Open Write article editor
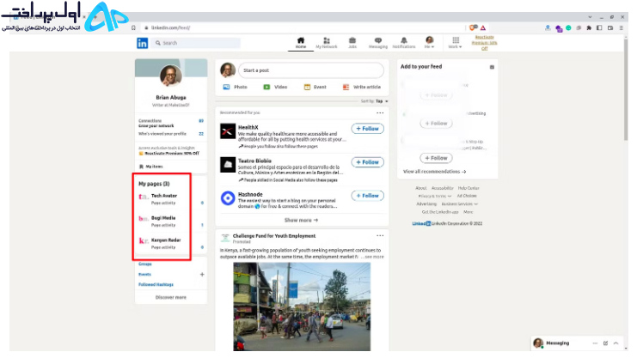637x364 pixels. tap(362, 87)
